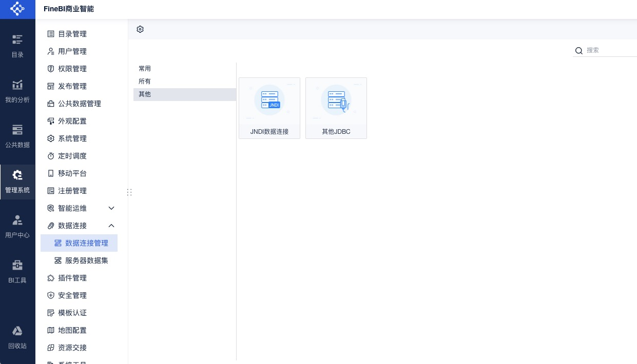637x364 pixels.
Task: Click the search magnifier icon
Action: (x=579, y=50)
